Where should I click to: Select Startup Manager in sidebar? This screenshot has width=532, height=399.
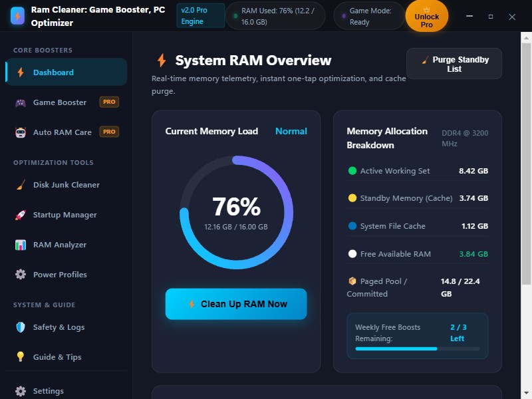[x=66, y=215]
